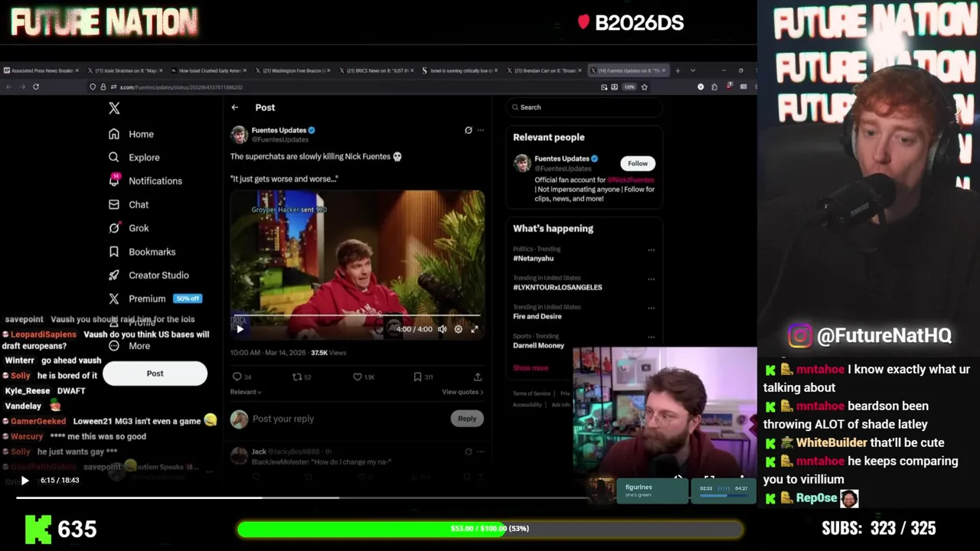
Task: Open Fuentes Updates avatar on the post
Action: [x=239, y=135]
